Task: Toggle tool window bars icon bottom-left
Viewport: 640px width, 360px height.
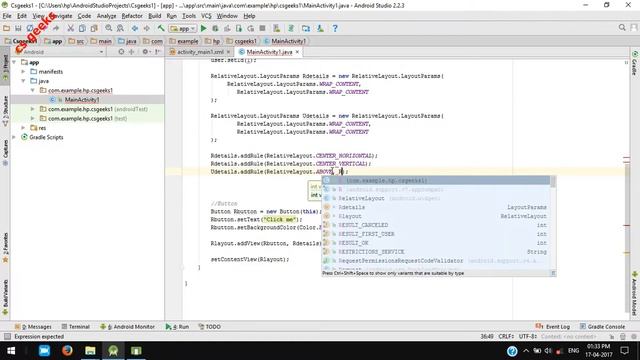Action: pyautogui.click(x=7, y=337)
